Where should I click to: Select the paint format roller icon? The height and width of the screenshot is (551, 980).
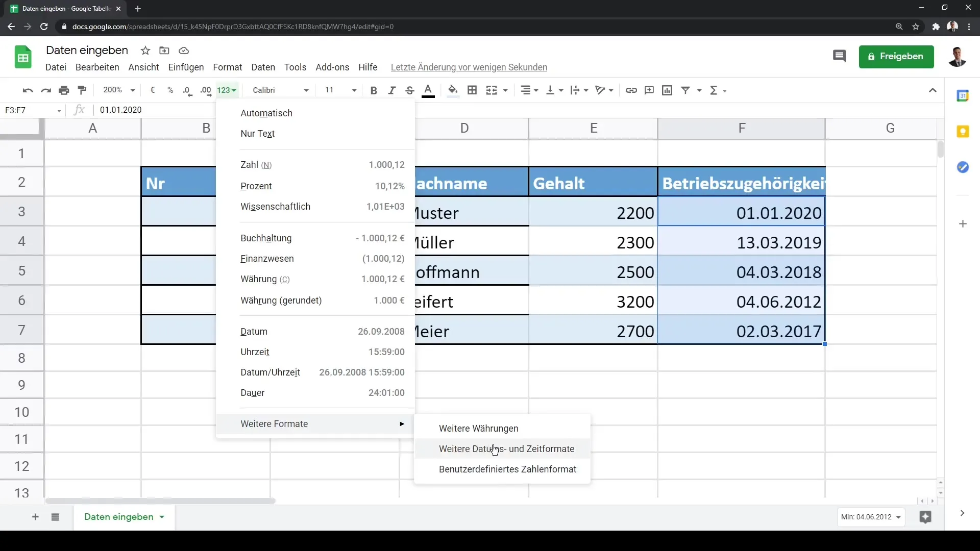pyautogui.click(x=82, y=90)
